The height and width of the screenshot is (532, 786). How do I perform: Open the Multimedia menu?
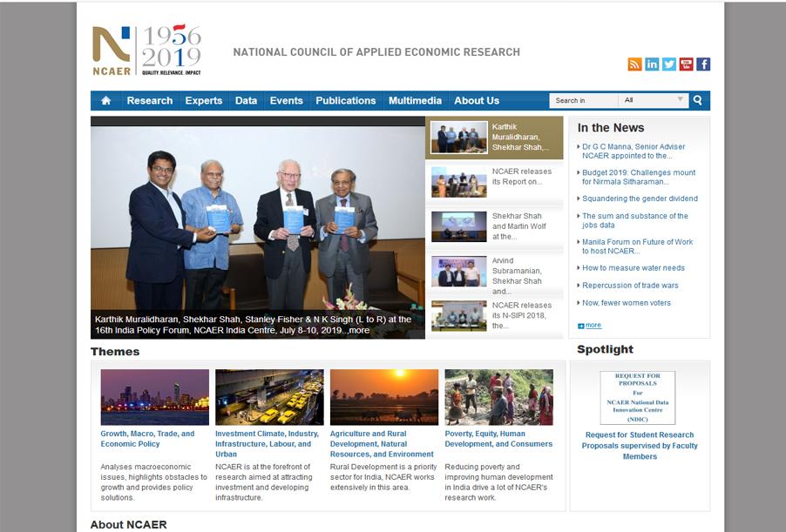coord(415,101)
